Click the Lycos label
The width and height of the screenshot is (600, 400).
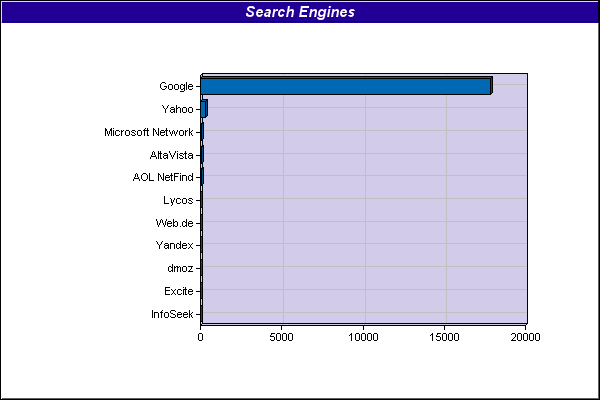pyautogui.click(x=178, y=201)
